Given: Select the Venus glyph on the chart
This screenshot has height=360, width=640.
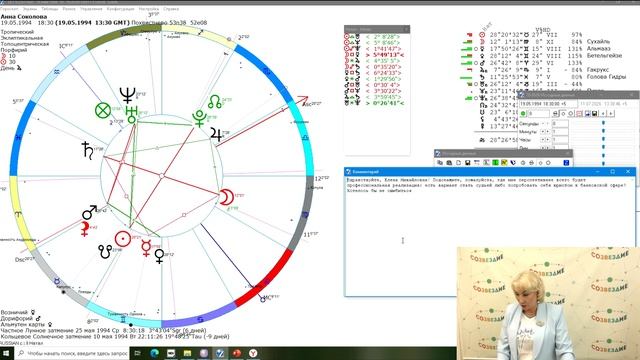Looking at the screenshot, I should (159, 256).
